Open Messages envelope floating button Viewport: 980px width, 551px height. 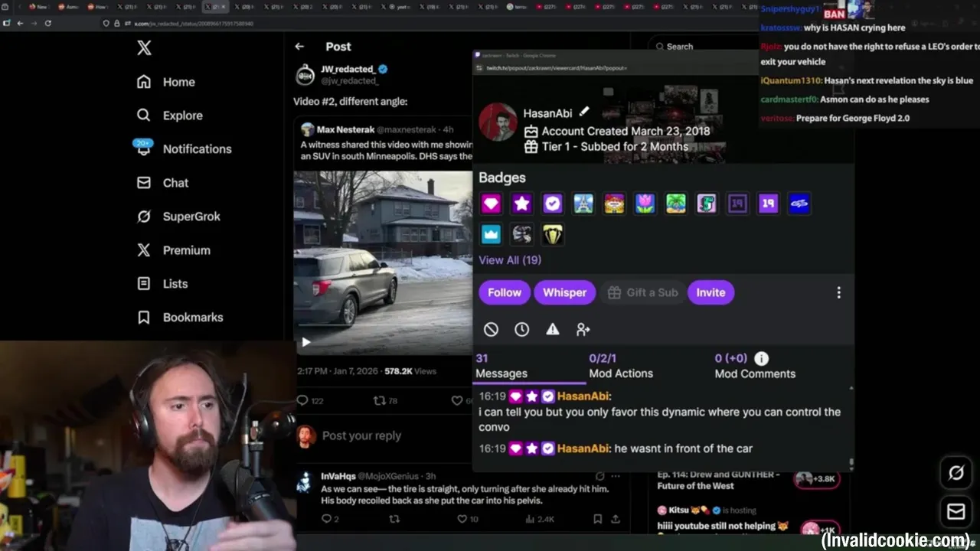pyautogui.click(x=956, y=511)
